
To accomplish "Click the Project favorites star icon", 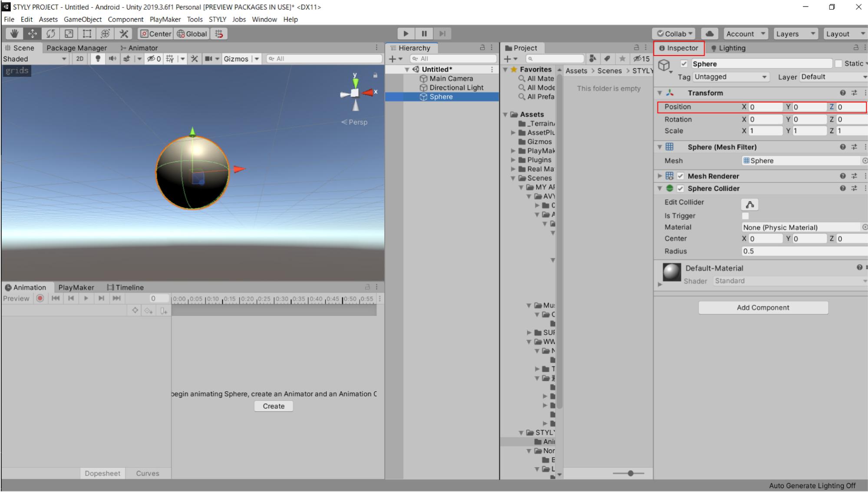I will [622, 59].
